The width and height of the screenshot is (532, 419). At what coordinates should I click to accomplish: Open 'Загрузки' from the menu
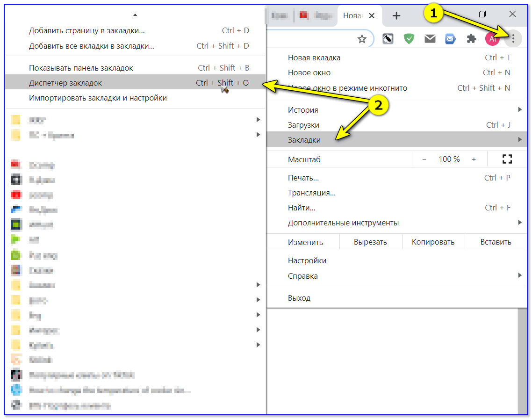coord(397,125)
